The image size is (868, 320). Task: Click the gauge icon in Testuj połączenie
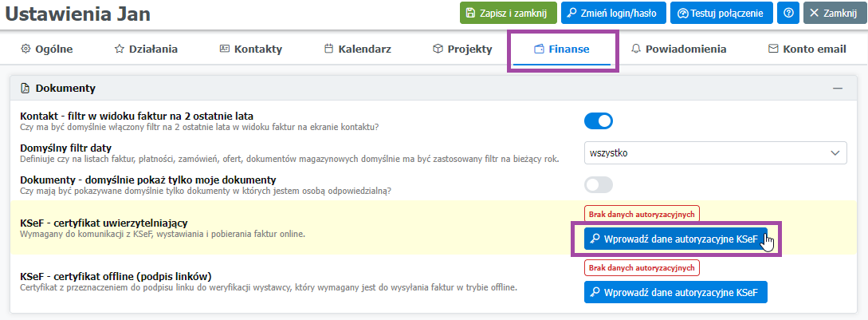click(682, 14)
